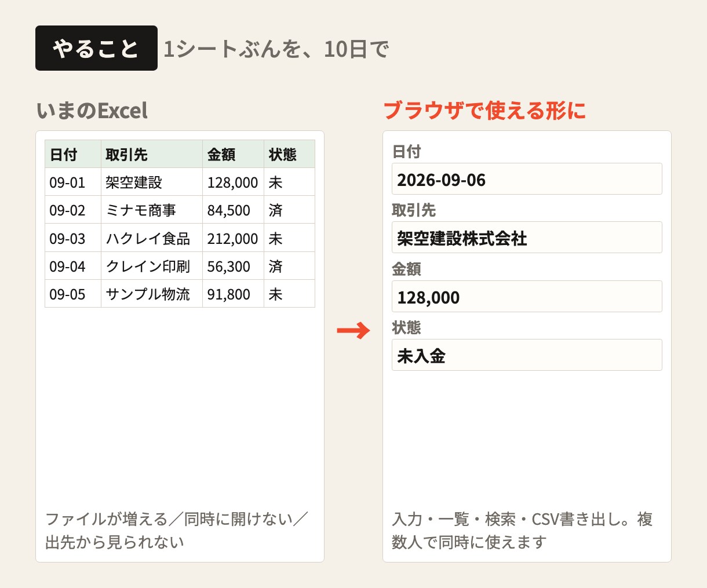This screenshot has width=707, height=588.
Task: Click the 取引先 field showing 架空建設株式会社
Action: [x=527, y=238]
